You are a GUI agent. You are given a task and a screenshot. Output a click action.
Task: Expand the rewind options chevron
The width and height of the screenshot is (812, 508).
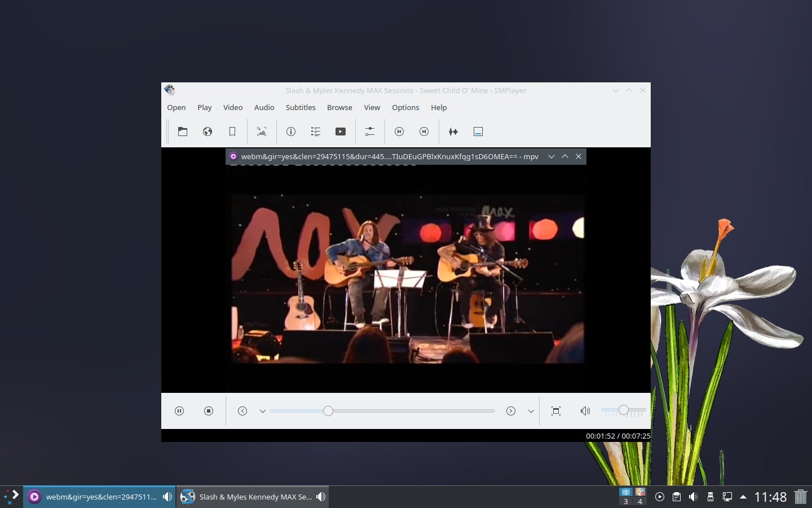(263, 411)
